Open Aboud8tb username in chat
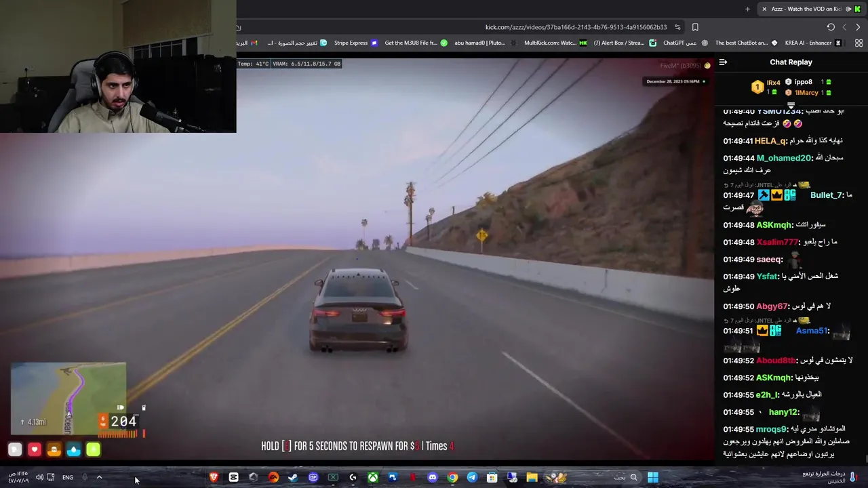The width and height of the screenshot is (868, 488). [776, 361]
